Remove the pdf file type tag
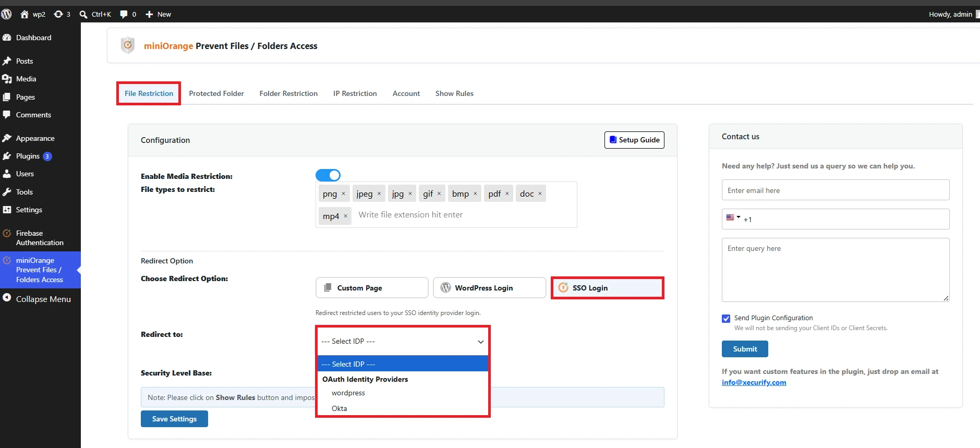 (x=507, y=193)
